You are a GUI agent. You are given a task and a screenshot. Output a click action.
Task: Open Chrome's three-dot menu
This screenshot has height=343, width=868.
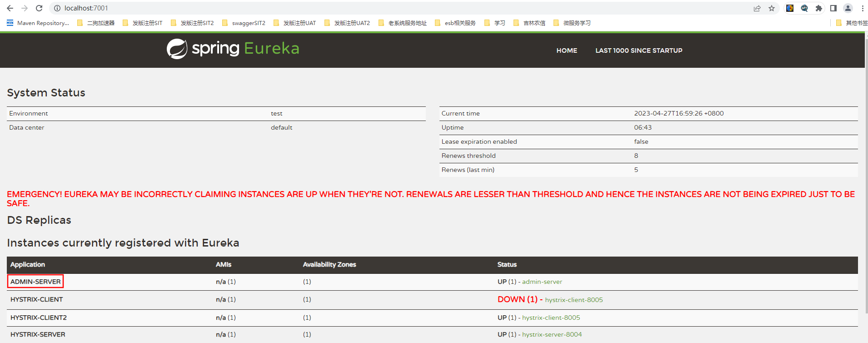click(863, 8)
